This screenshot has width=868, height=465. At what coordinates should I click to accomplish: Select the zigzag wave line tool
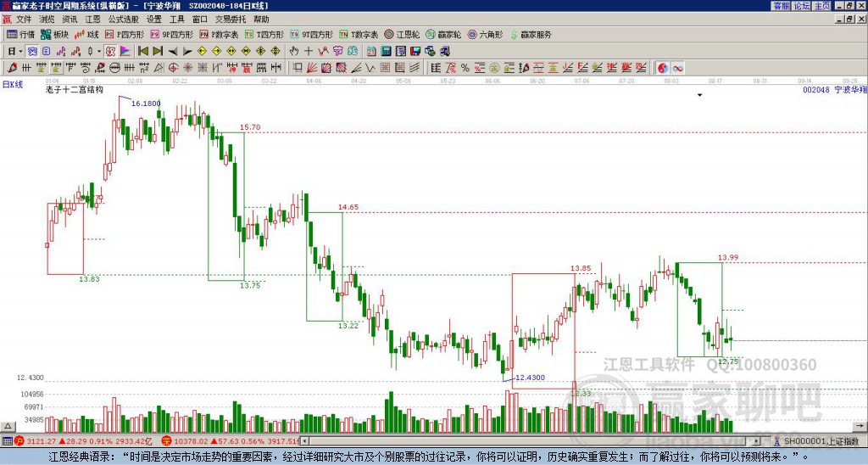point(370,68)
